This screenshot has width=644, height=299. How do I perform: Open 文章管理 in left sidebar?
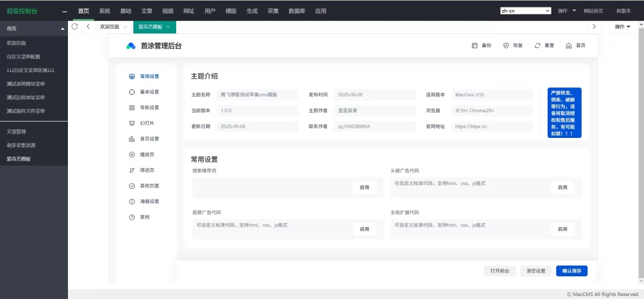pos(16,132)
